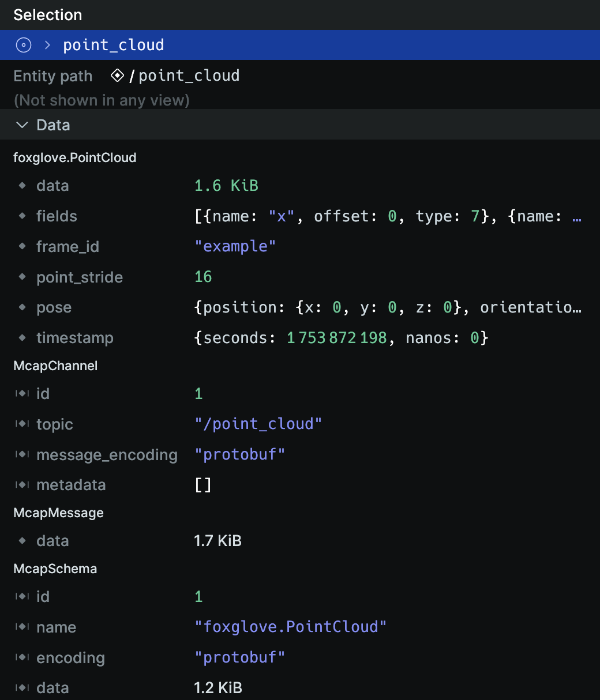Image resolution: width=600 pixels, height=700 pixels.
Task: Click the McapMessage section heading
Action: pos(58,513)
